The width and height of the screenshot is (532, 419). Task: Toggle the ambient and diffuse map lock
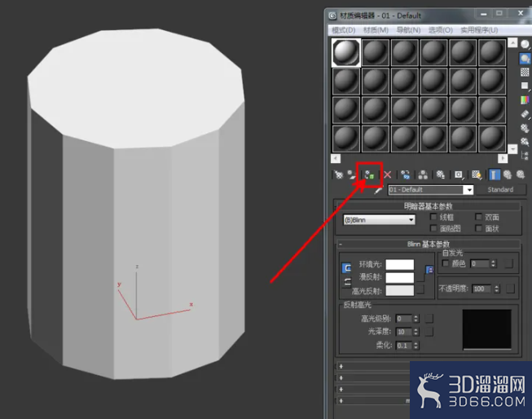429,270
